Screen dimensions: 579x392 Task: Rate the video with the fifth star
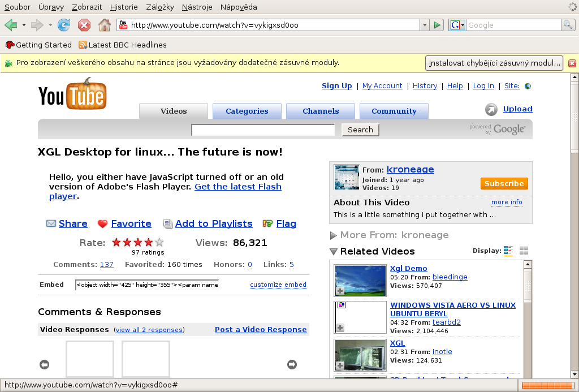(159, 242)
